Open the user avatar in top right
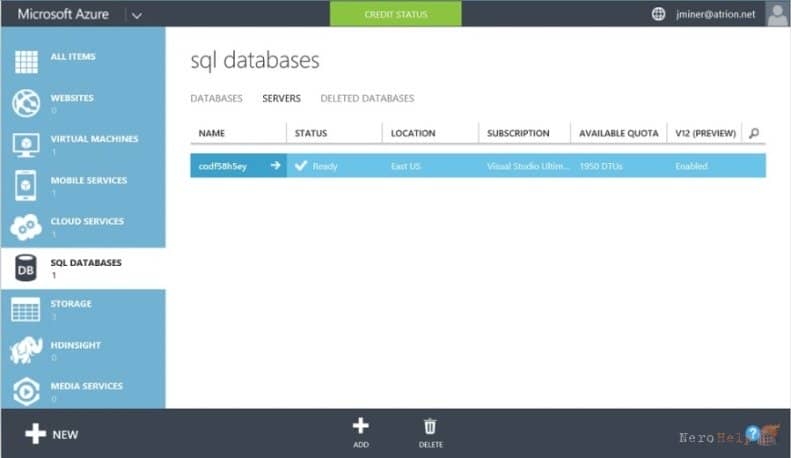Image resolution: width=791 pixels, height=458 pixels. pyautogui.click(x=777, y=14)
